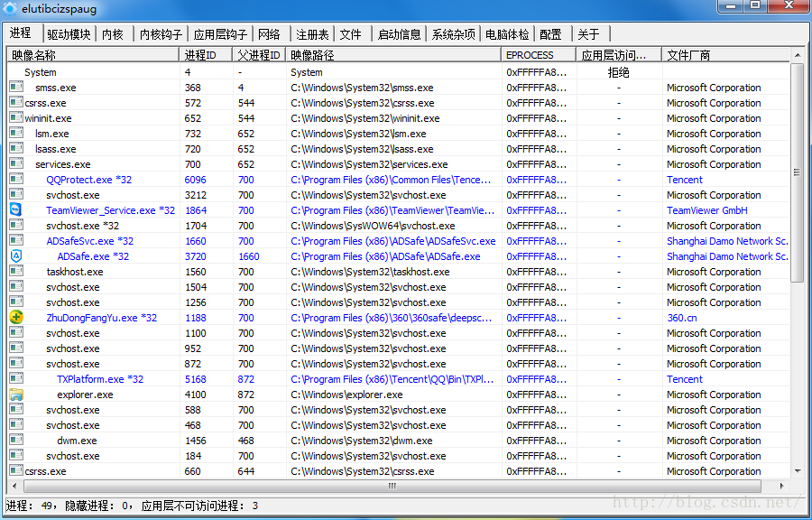The image size is (812, 520).
Task: Click the taskhost.exe process icon
Action: [16, 272]
